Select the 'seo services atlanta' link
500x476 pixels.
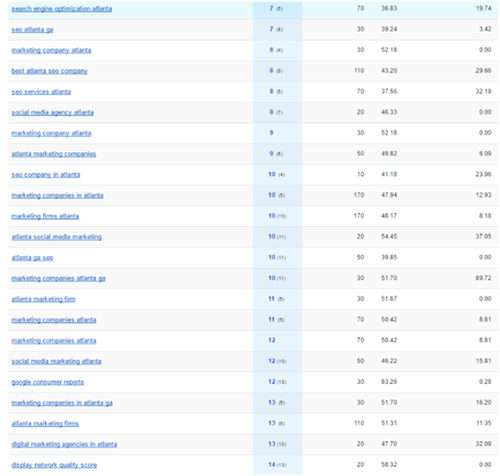point(41,92)
